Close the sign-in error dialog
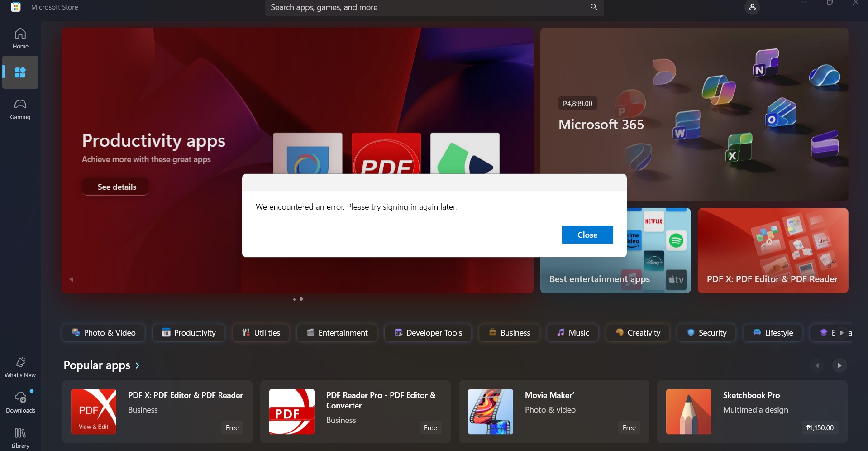This screenshot has height=451, width=868. [587, 235]
